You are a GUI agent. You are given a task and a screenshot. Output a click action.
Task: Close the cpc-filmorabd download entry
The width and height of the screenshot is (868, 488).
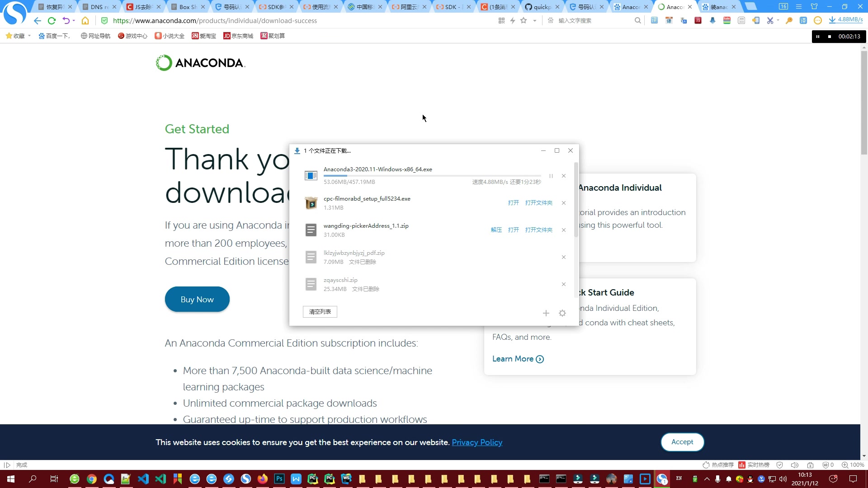click(564, 202)
